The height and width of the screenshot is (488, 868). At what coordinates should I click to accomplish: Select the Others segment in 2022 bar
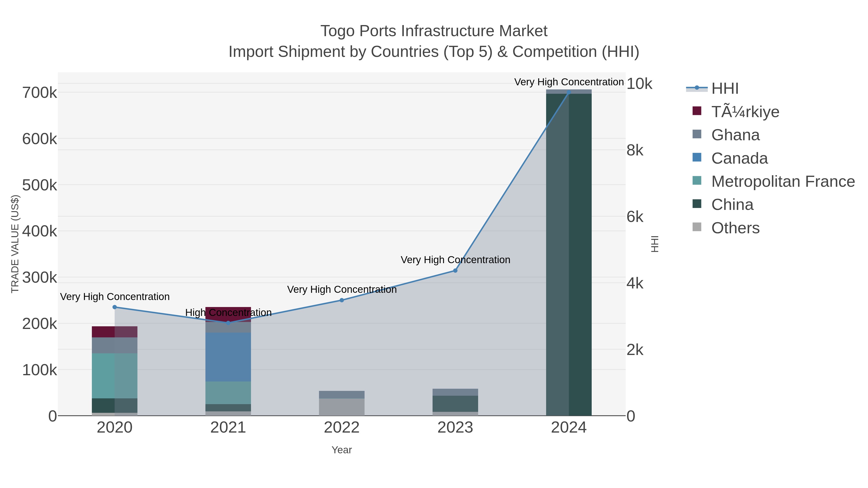[342, 407]
